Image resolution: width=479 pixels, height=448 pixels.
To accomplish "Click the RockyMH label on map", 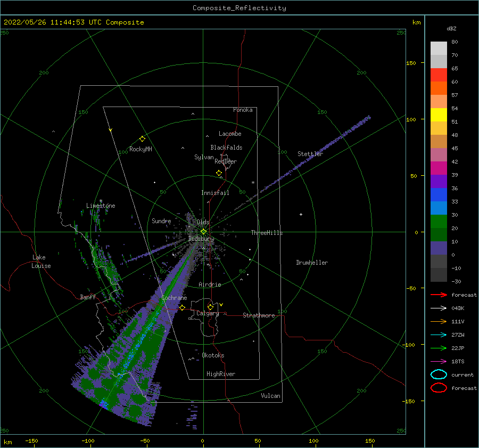I will tap(141, 149).
